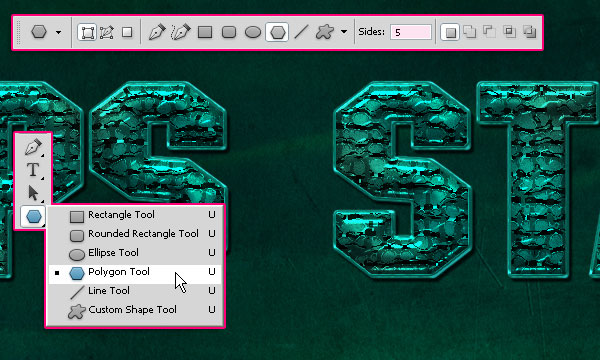Click the Sides input field
The image size is (600, 360).
(411, 32)
